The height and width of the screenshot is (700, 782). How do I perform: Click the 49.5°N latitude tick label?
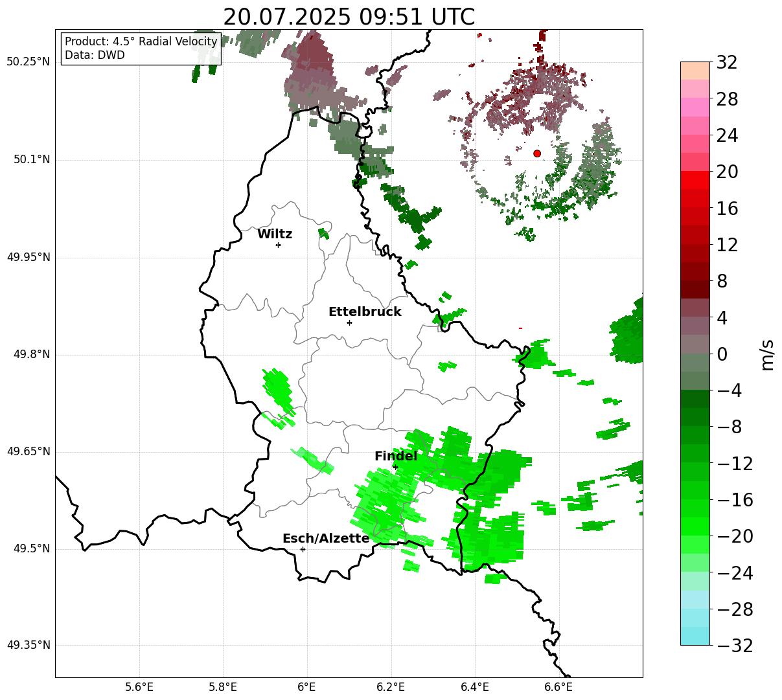coord(32,548)
